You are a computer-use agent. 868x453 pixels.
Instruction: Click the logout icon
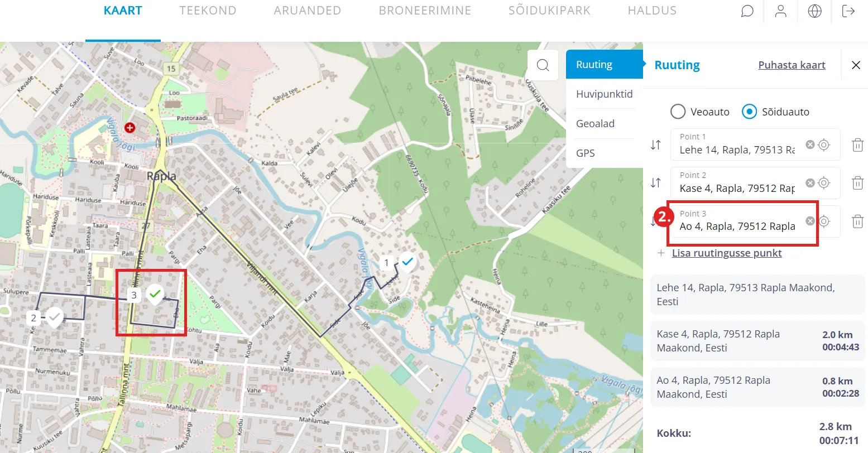point(848,11)
